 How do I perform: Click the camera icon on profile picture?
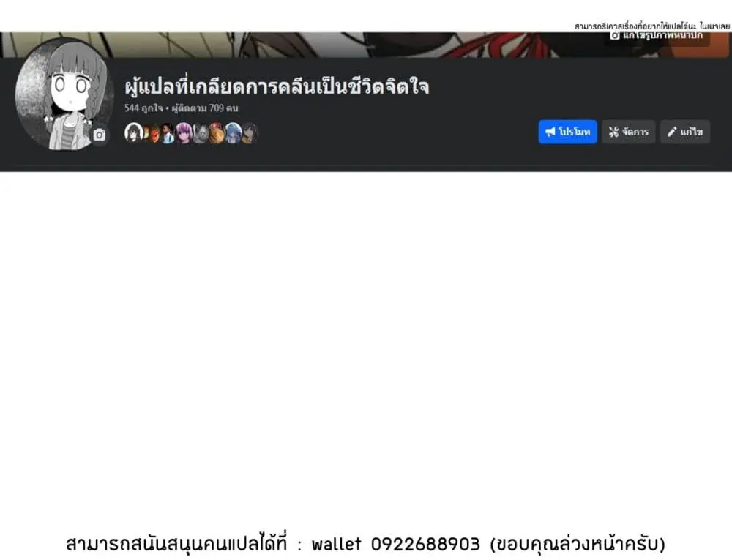coord(99,135)
